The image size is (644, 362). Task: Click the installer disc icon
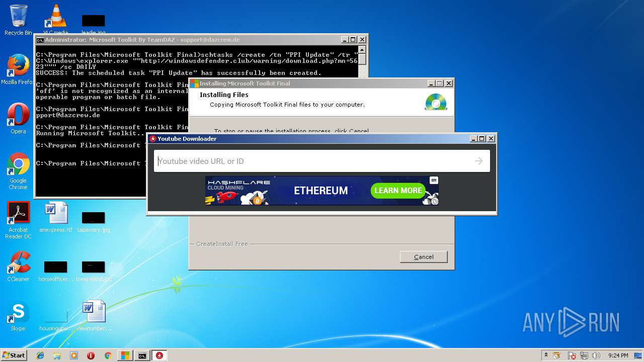tap(435, 102)
